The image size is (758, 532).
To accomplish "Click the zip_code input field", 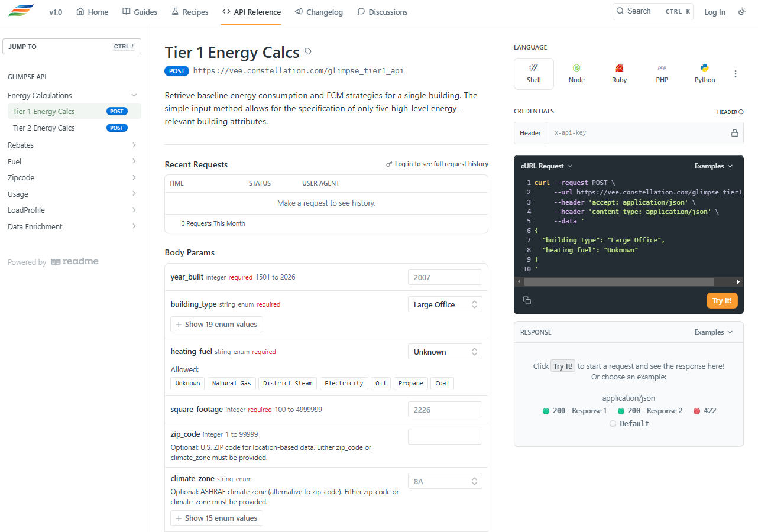I will coord(445,437).
